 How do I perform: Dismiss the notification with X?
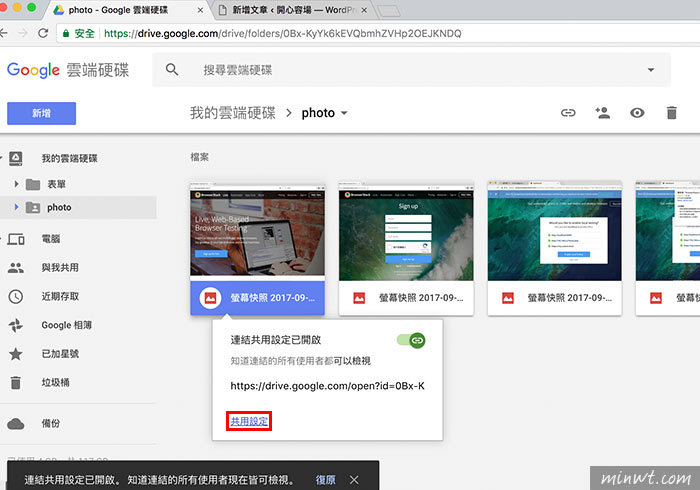point(354,480)
